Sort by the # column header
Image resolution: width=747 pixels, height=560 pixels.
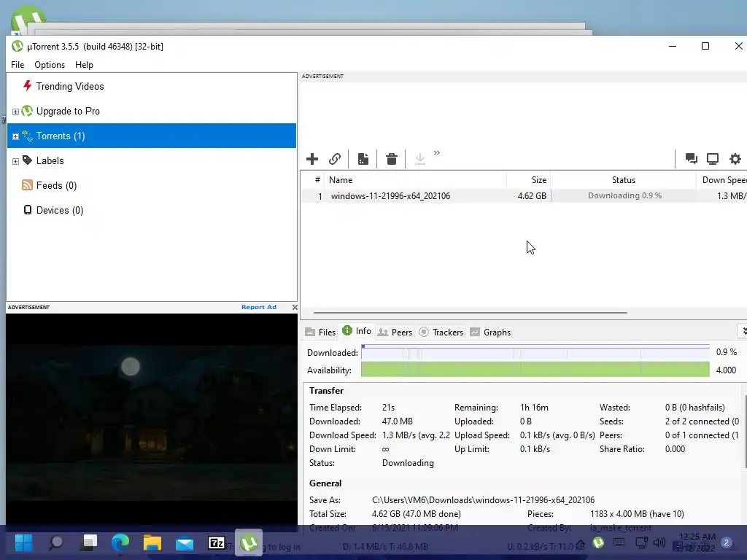pos(313,180)
